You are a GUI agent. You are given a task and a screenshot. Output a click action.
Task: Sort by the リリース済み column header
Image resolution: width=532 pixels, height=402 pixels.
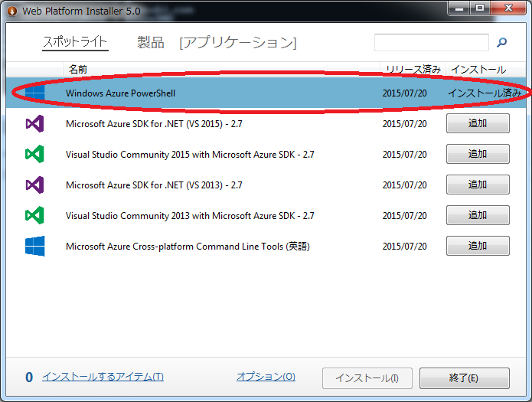(413, 69)
